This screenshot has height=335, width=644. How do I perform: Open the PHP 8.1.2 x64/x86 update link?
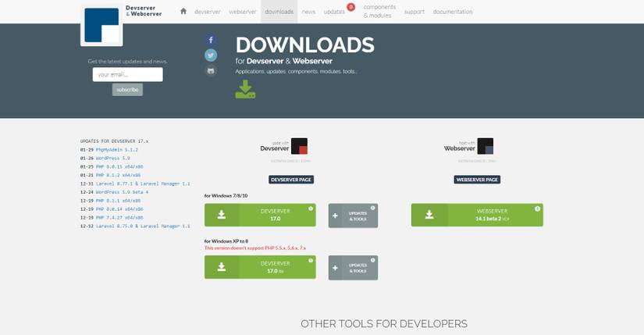119,175
